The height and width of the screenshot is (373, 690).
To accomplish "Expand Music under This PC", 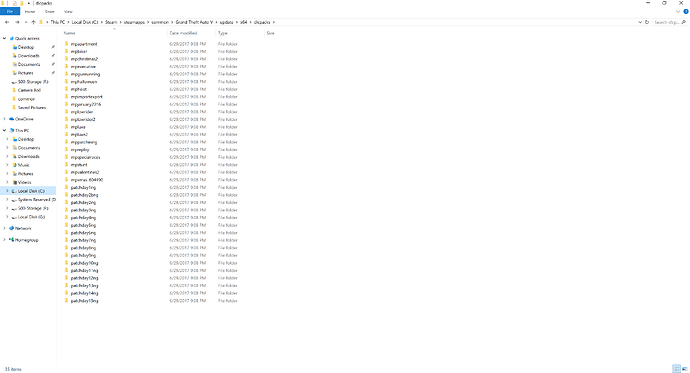I will coord(7,165).
